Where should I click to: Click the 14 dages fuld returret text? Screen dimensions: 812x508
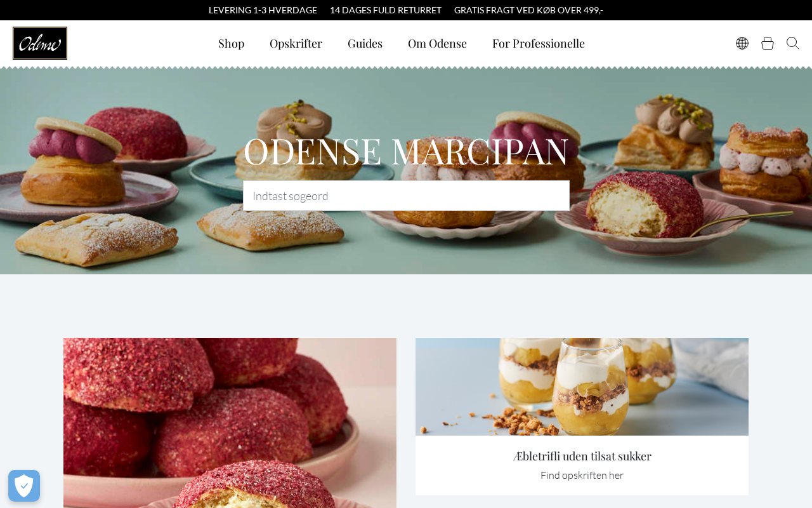[x=386, y=10]
